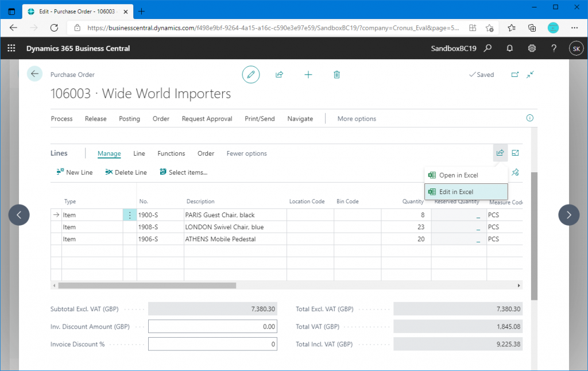The image size is (588, 371).
Task: Open the help question mark
Action: 554,48
